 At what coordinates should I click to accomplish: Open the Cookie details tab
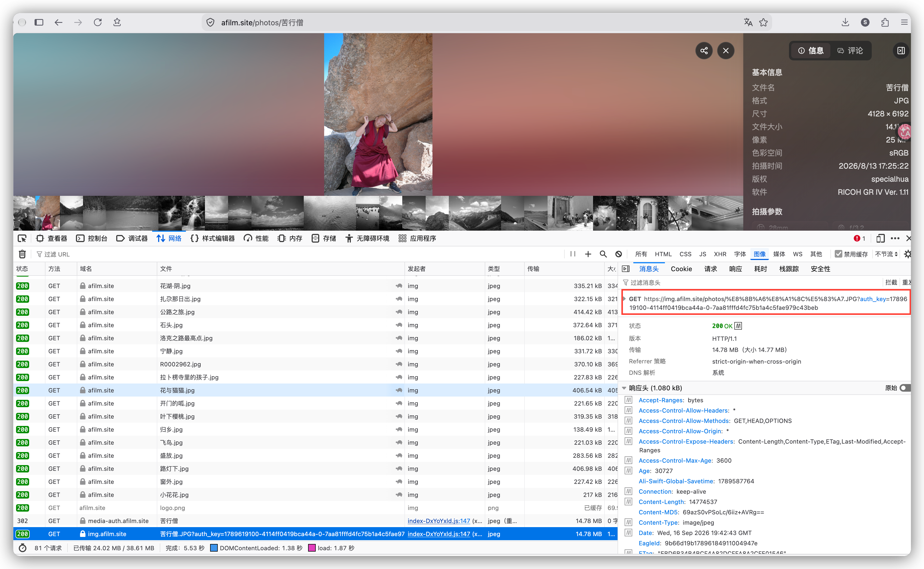pos(681,269)
